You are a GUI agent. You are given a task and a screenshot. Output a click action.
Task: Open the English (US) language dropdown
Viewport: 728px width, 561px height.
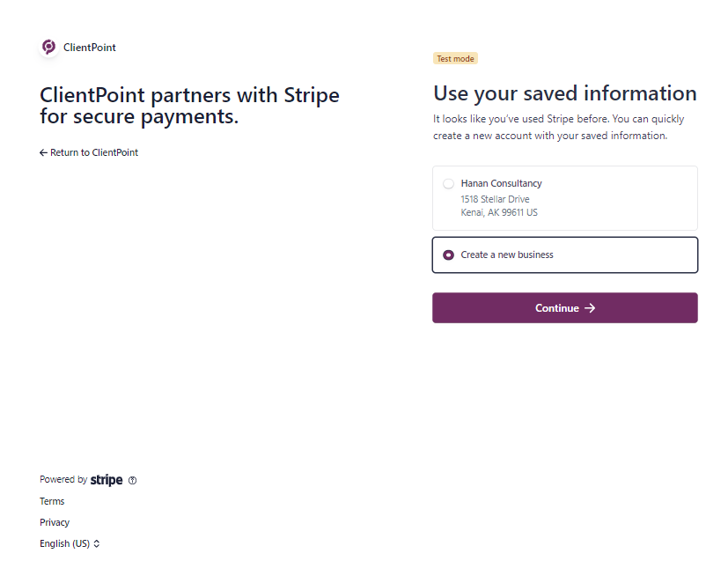70,543
